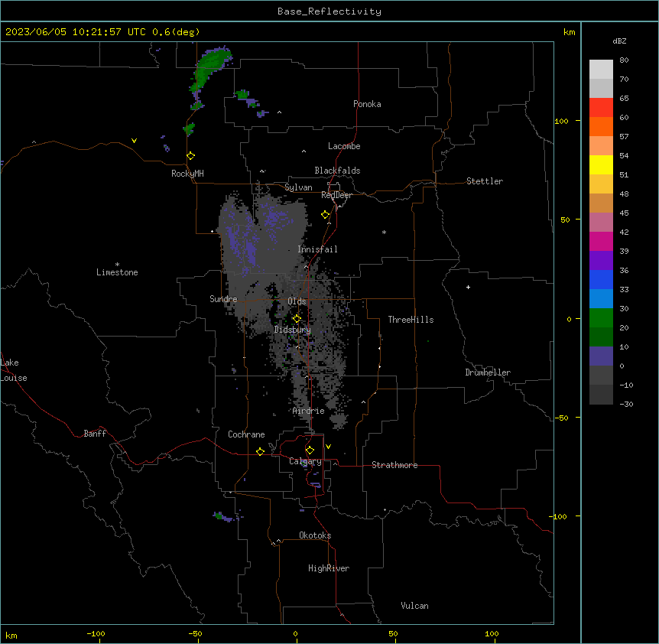Select the Calgary label
659x644 pixels.
click(305, 461)
